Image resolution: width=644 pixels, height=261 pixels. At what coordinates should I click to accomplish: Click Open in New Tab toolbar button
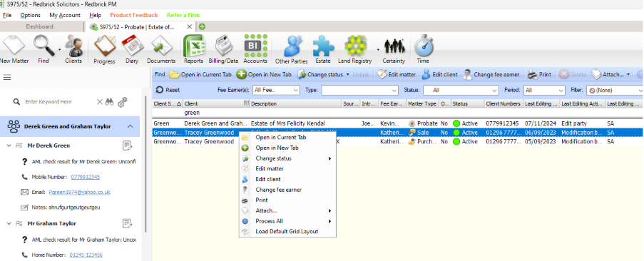coord(265,75)
